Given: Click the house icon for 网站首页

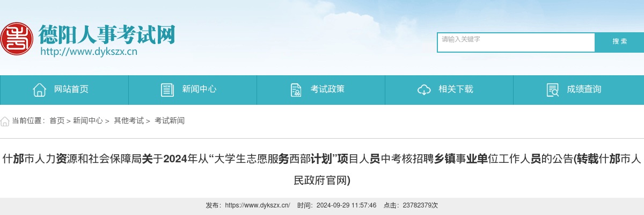Looking at the screenshot, I should pyautogui.click(x=39, y=90).
